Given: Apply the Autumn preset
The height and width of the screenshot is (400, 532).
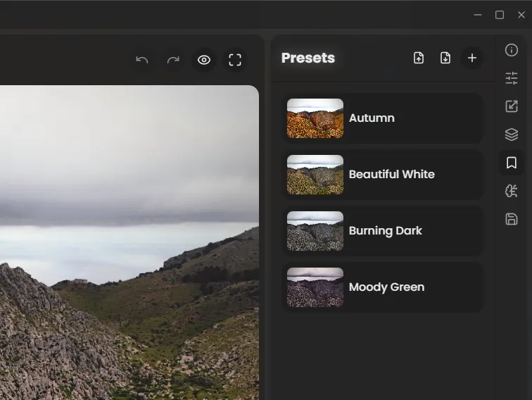Looking at the screenshot, I should (x=382, y=118).
